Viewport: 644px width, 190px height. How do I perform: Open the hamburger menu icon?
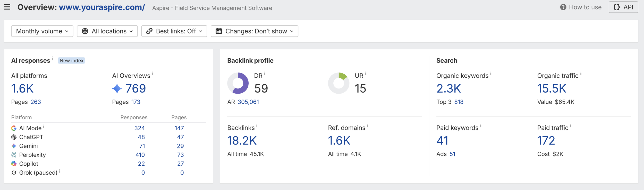(7, 7)
